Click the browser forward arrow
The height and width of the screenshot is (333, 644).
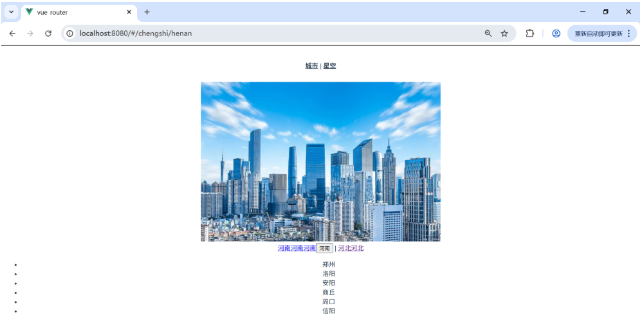[30, 33]
